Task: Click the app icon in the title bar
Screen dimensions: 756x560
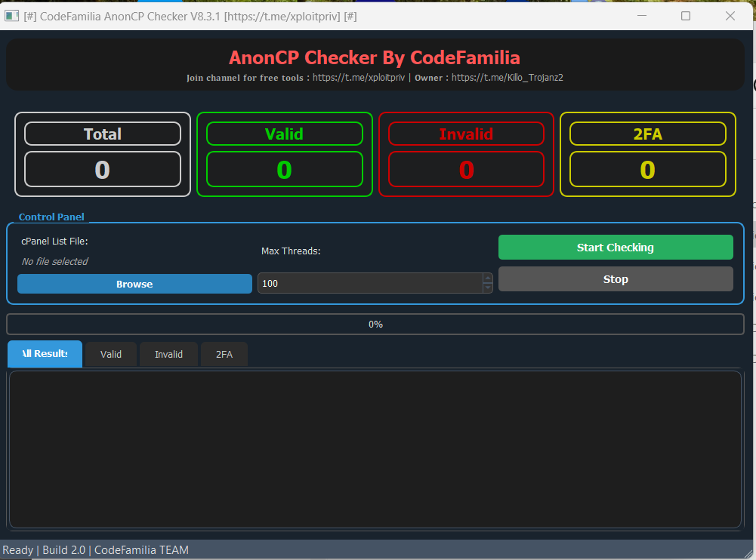Action: (x=11, y=16)
